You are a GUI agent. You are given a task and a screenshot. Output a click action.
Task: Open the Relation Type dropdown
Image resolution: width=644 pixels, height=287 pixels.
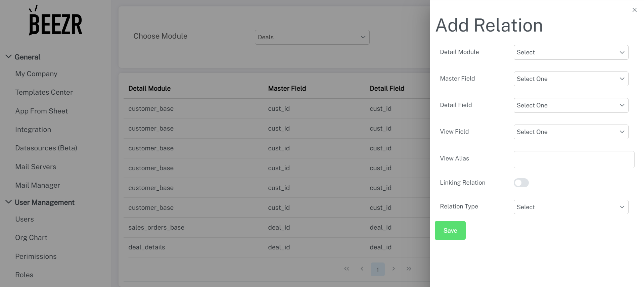(570, 207)
